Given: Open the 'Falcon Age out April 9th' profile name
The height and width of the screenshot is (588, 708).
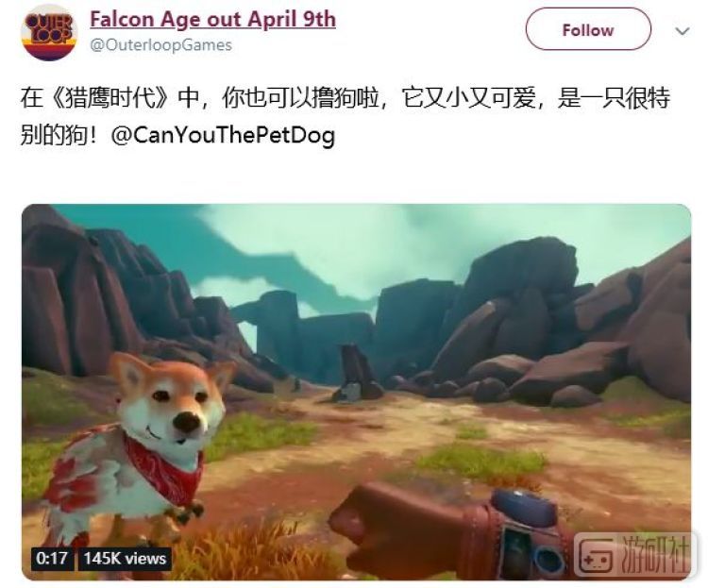Looking at the screenshot, I should (212, 20).
